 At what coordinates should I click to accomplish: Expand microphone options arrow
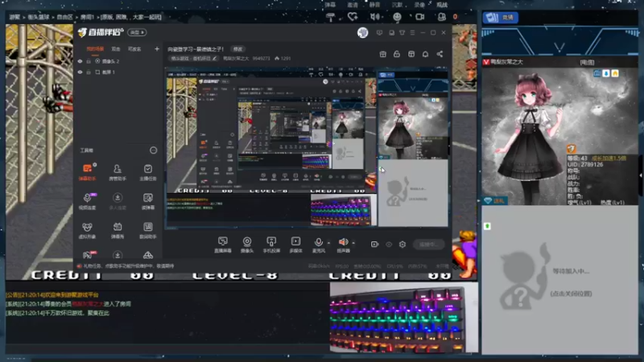328,243
